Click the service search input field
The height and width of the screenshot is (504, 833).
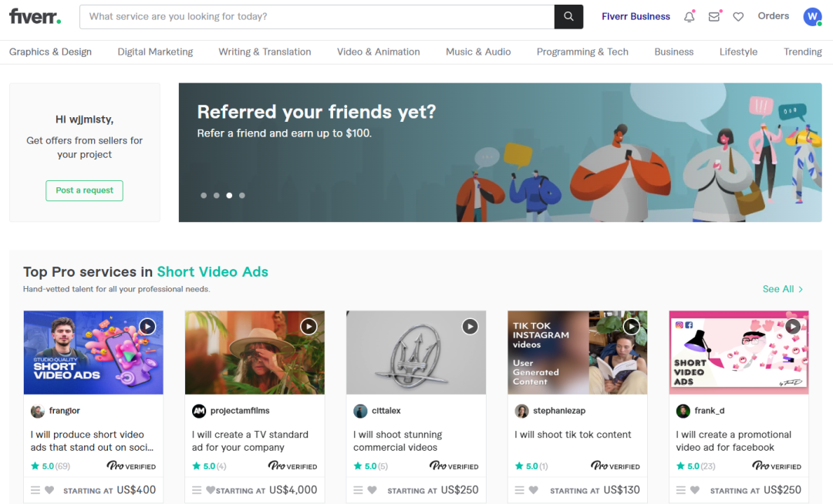click(x=317, y=16)
